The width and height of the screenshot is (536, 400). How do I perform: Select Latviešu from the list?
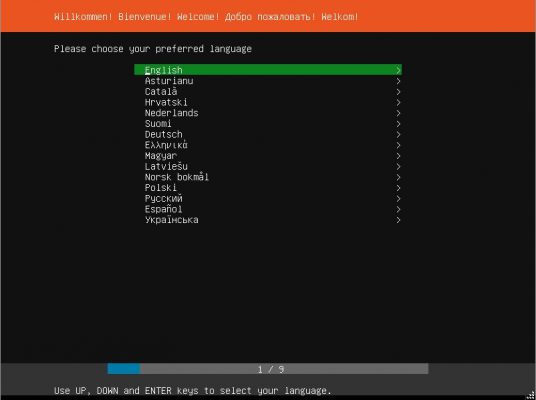(x=268, y=166)
